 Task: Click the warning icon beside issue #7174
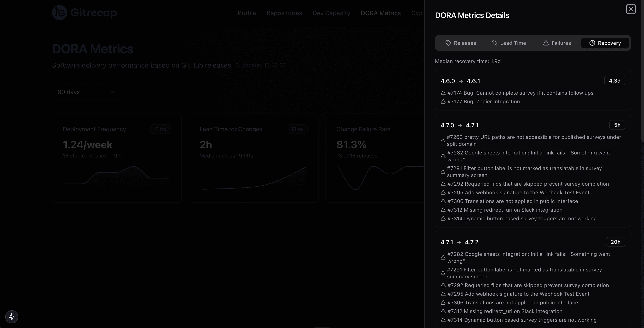[443, 93]
